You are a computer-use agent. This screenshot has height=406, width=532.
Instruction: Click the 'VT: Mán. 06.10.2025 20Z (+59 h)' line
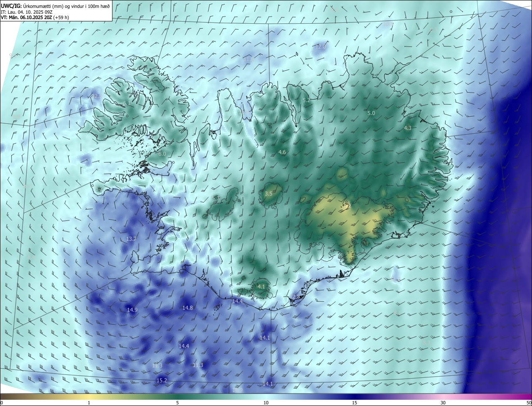point(35,17)
